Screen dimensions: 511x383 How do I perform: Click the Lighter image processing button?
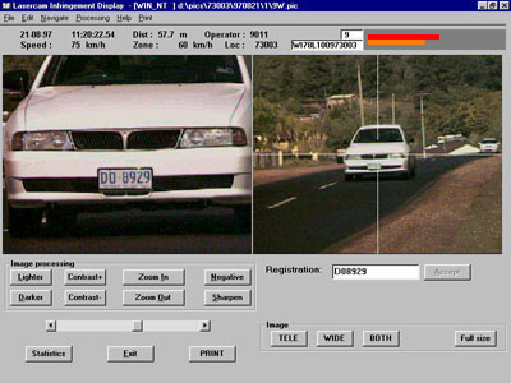(x=31, y=277)
